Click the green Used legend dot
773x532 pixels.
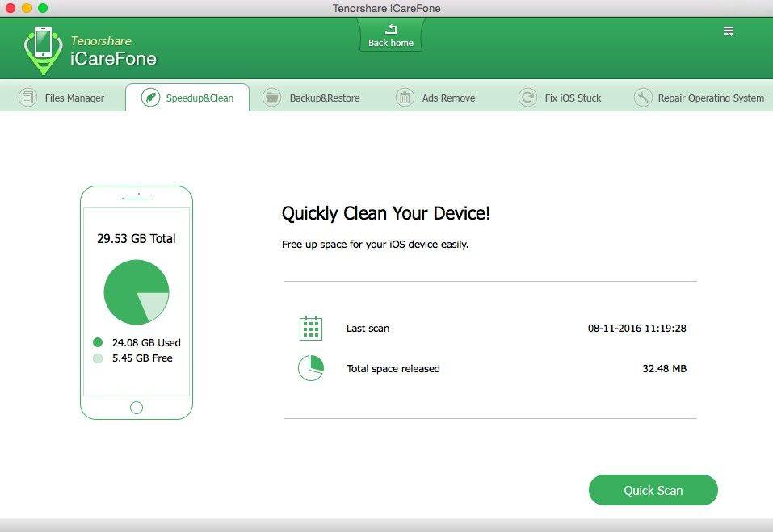pos(98,342)
